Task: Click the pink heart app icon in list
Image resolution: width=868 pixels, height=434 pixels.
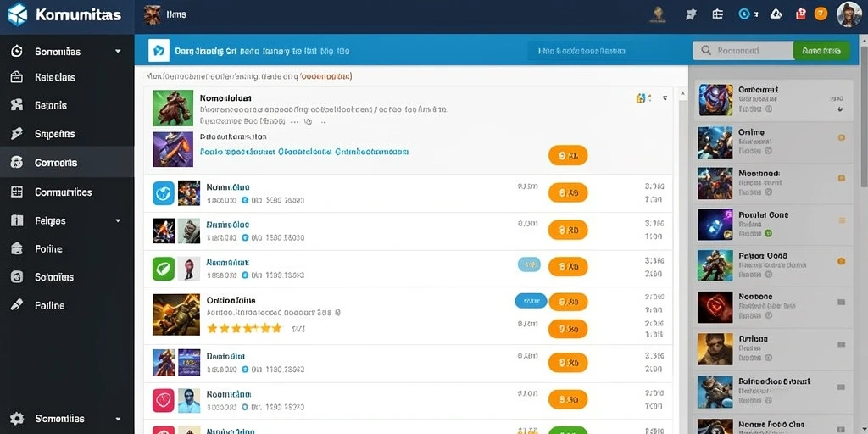Action: point(164,400)
